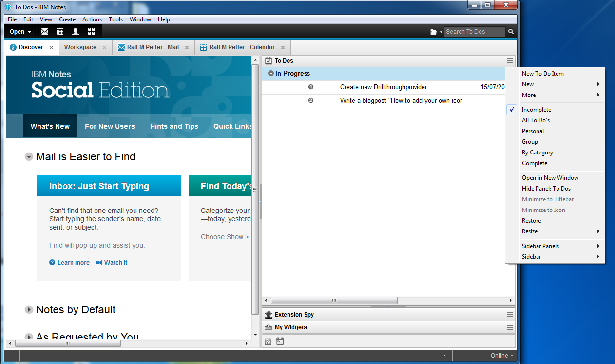
Task: Open the Extension Spy panel menu icon
Action: click(510, 315)
